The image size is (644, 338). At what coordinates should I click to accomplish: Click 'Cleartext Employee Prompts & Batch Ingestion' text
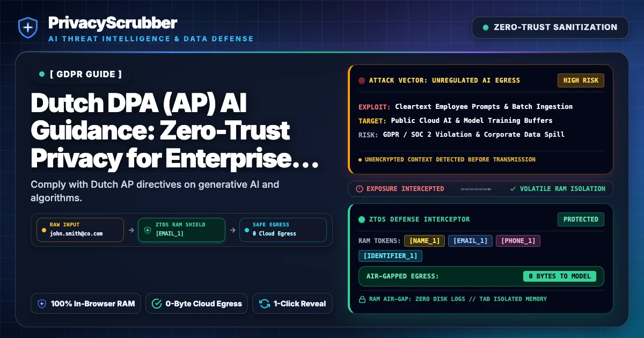tap(484, 107)
